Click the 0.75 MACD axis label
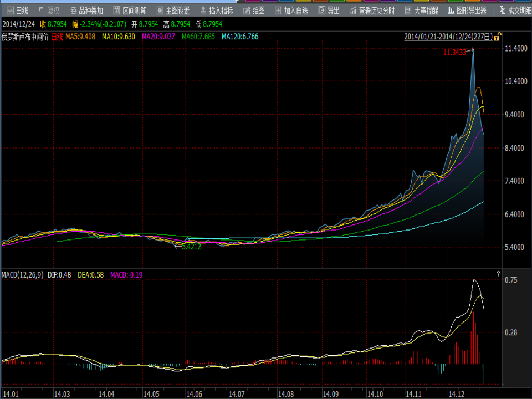The width and height of the screenshot is (532, 399). [x=511, y=280]
